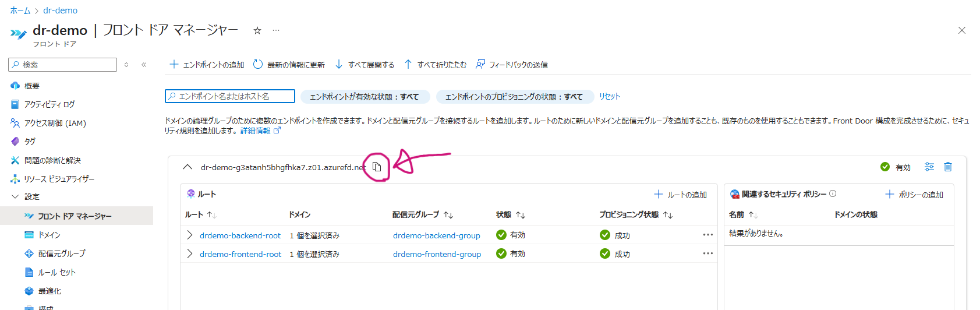Expand the drdemo-backend-root route row

(189, 235)
